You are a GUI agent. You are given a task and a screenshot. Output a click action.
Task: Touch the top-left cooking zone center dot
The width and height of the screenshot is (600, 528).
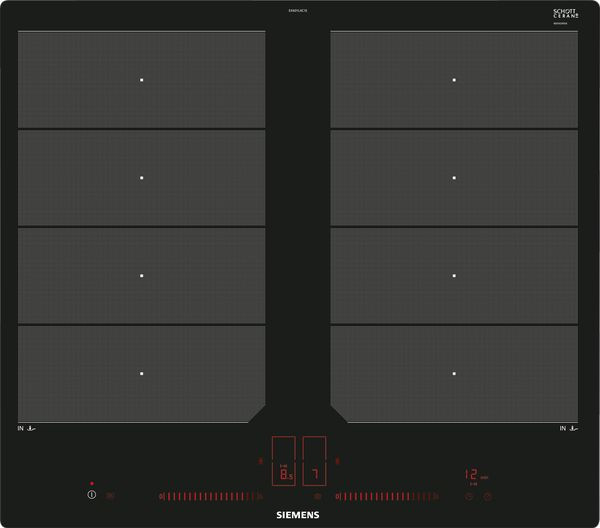point(142,80)
